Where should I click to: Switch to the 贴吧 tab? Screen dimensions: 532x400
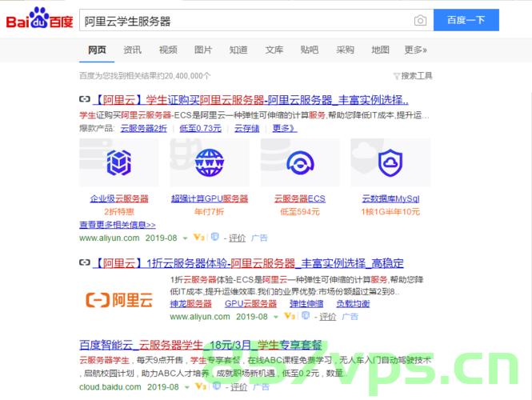(x=310, y=50)
